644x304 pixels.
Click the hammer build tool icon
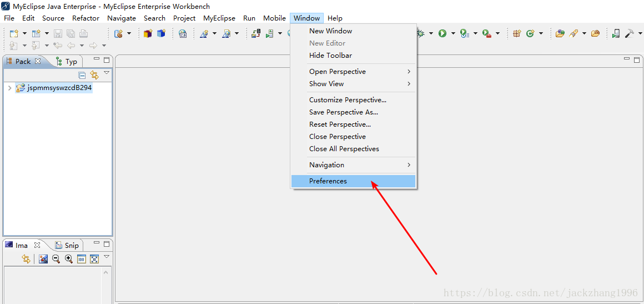pyautogui.click(x=629, y=33)
